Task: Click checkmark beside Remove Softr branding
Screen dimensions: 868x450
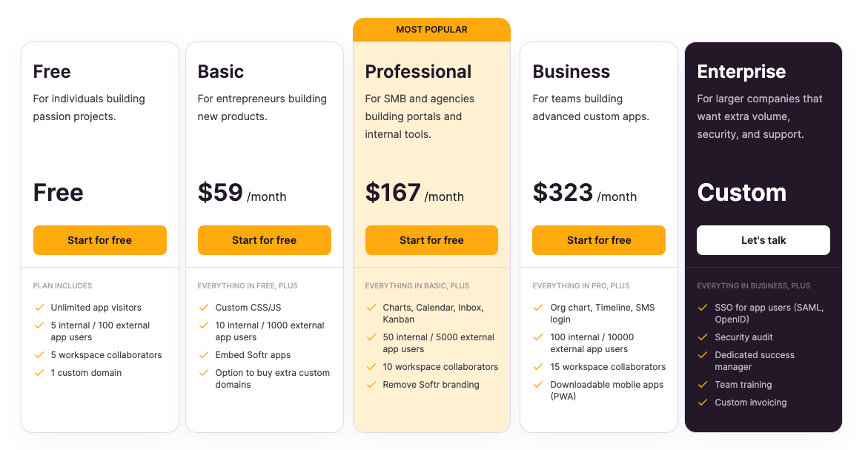Action: pyautogui.click(x=371, y=385)
